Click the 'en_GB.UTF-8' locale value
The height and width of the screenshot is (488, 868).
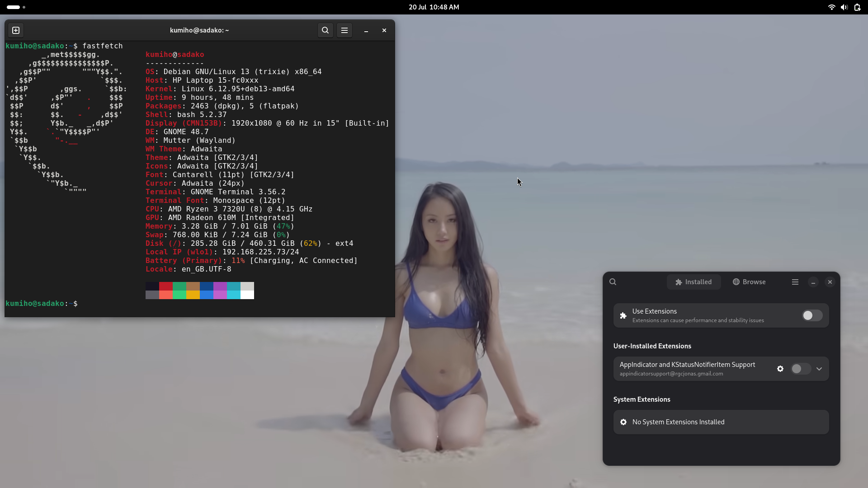click(x=206, y=269)
